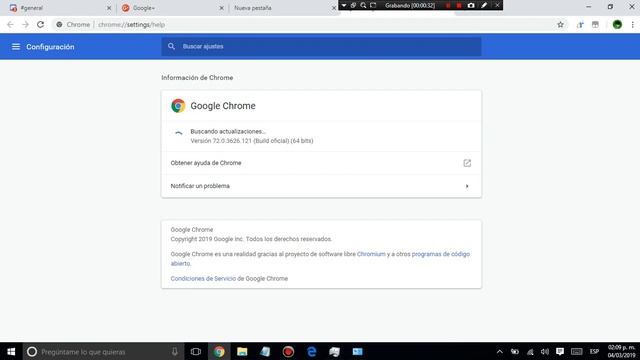This screenshot has height=360, width=640.
Task: Expand Notificar un problema arrow
Action: coord(467,186)
